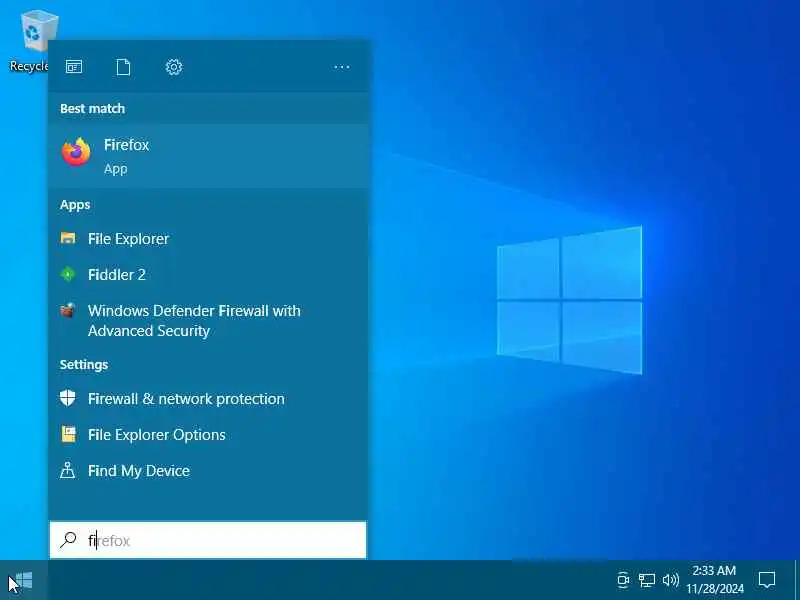Click the shield icon beside Firewall & network protection
This screenshot has height=600, width=800.
[x=68, y=398]
